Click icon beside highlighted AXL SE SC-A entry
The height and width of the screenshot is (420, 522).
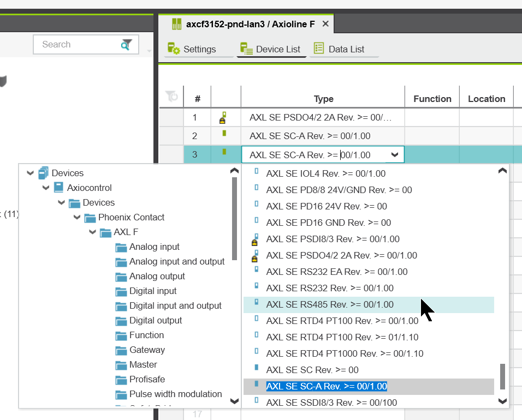(x=256, y=383)
